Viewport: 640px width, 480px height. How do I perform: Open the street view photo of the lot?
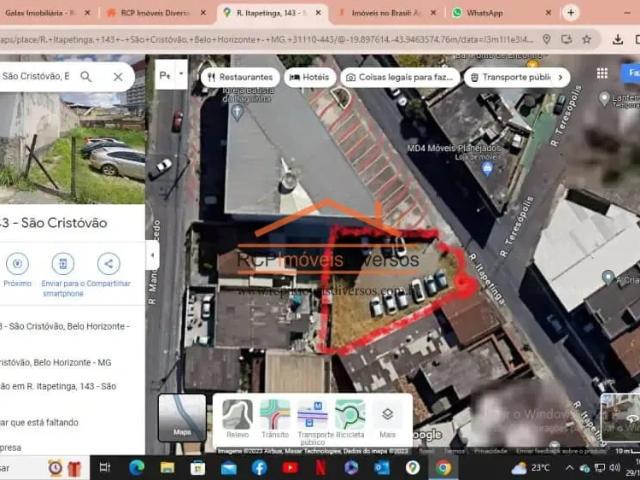(72, 147)
